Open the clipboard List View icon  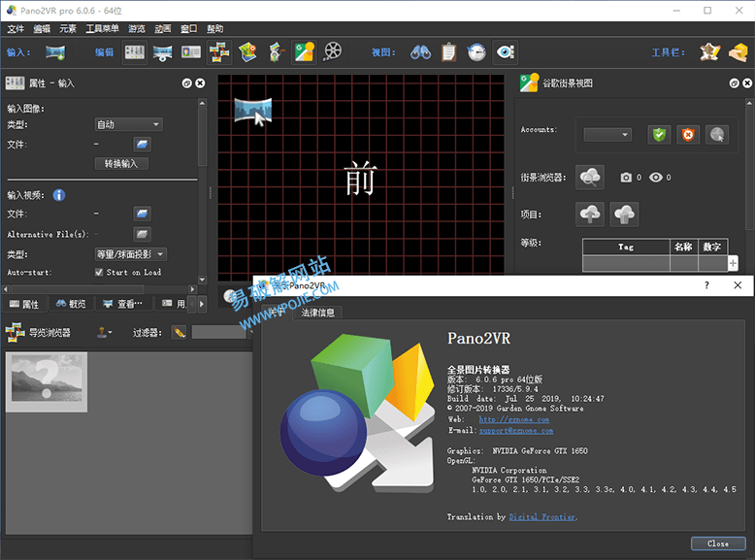pos(448,52)
